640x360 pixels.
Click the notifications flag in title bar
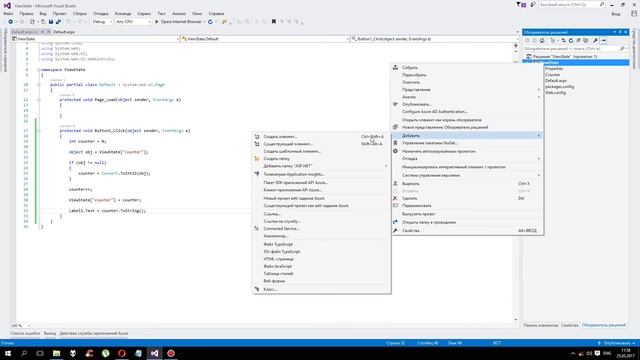(x=520, y=4)
